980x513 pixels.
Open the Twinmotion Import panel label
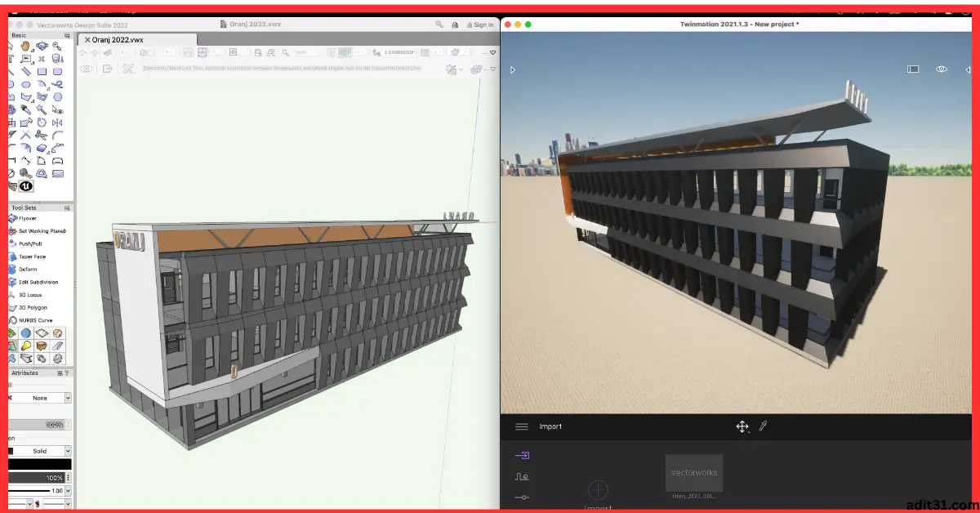550,426
